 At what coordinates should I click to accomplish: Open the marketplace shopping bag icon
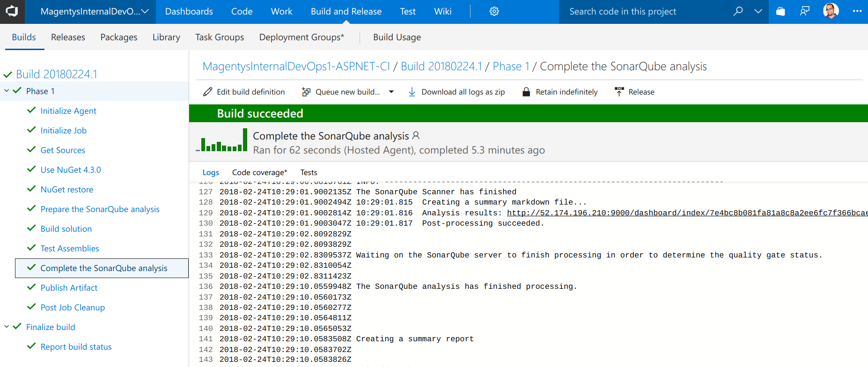pyautogui.click(x=780, y=12)
